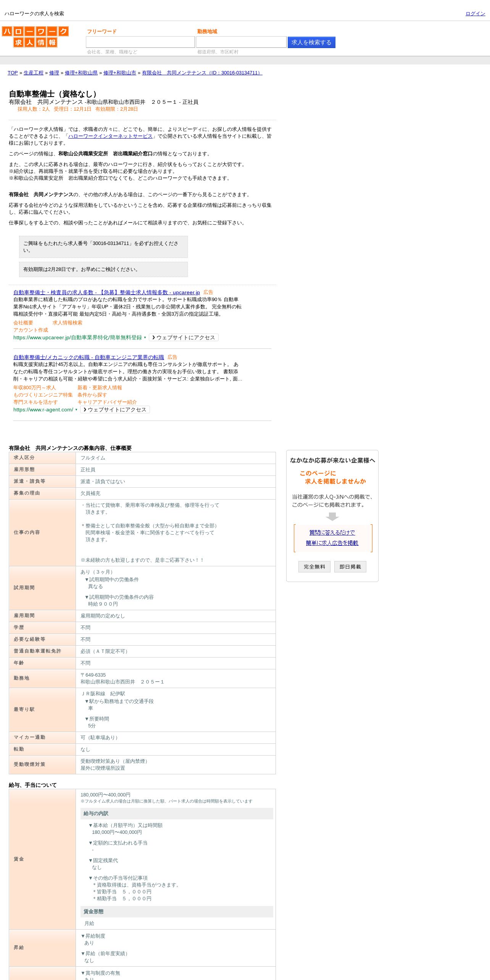
Task: Expand the r-agent.com URL dropdown arrow
Action: (76, 410)
